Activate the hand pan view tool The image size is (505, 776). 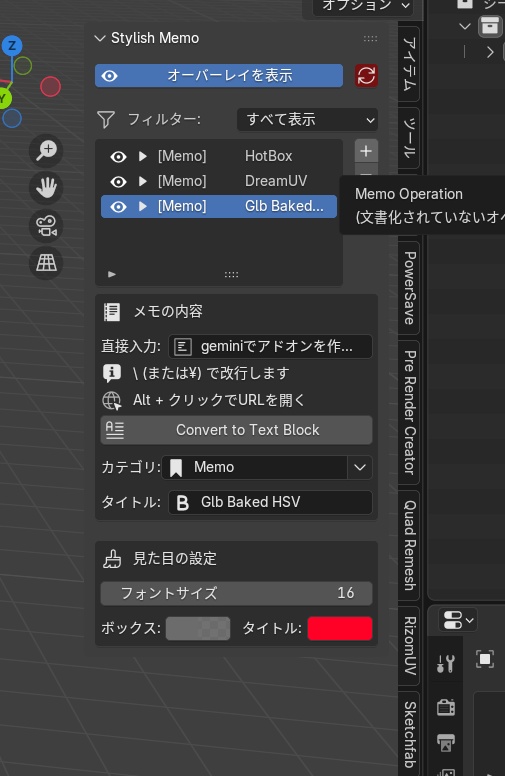(47, 188)
